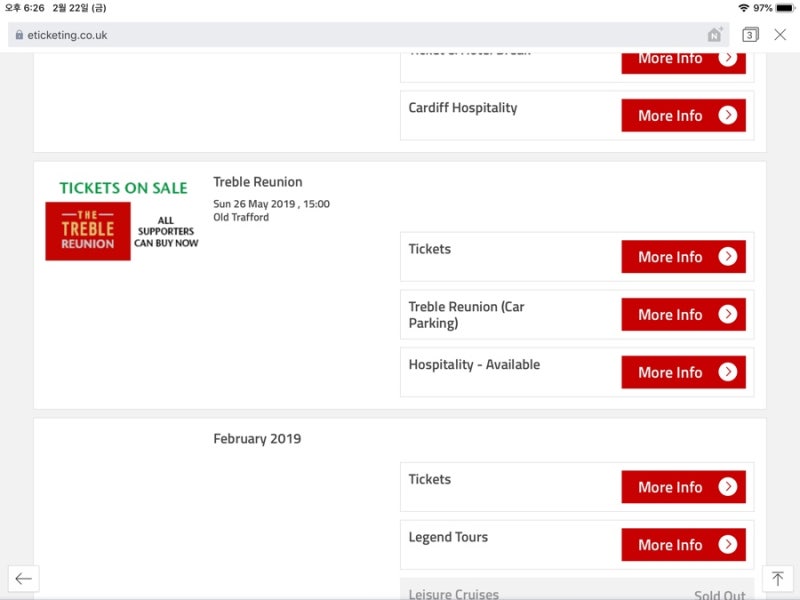Open More Info for Hospitality - Available
This screenshot has width=800, height=600.
point(683,372)
